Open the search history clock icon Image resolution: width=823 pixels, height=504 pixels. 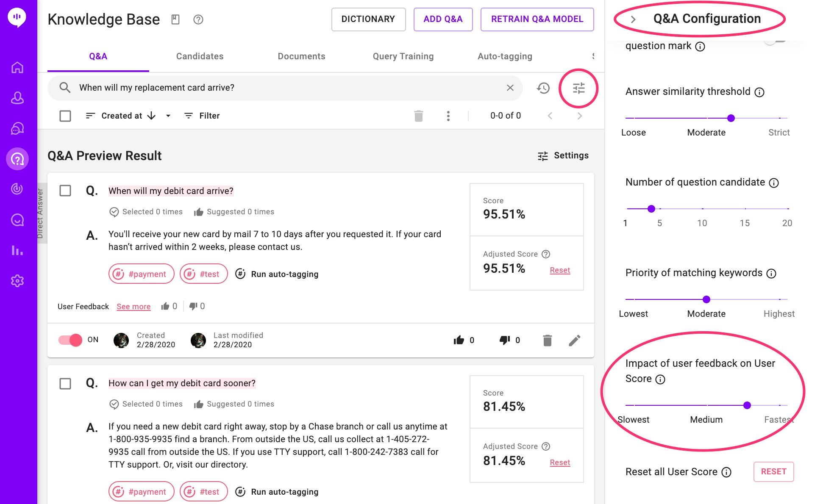pyautogui.click(x=543, y=88)
